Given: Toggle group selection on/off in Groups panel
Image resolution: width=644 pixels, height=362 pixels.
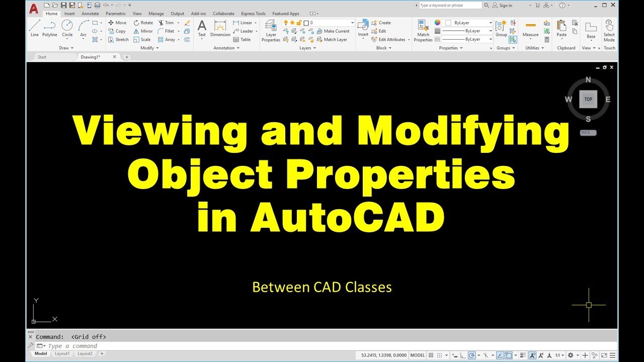Looking at the screenshot, I should point(513,39).
